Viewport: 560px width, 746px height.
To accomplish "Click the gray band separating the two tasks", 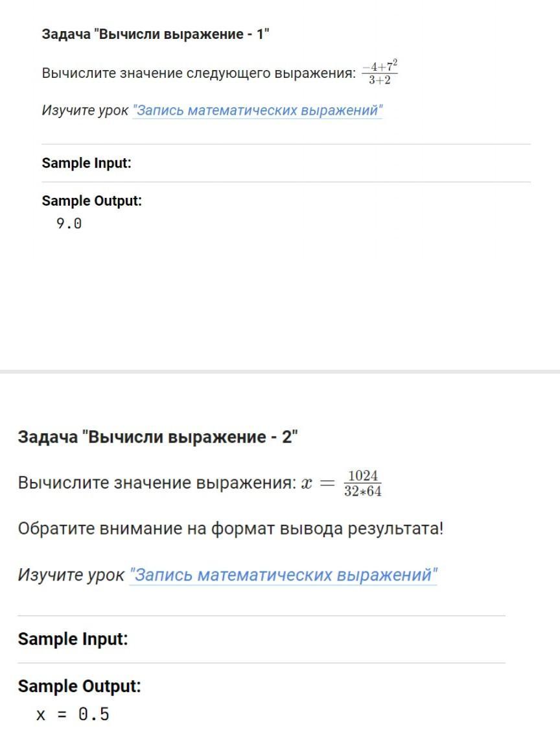I will pyautogui.click(x=280, y=372).
